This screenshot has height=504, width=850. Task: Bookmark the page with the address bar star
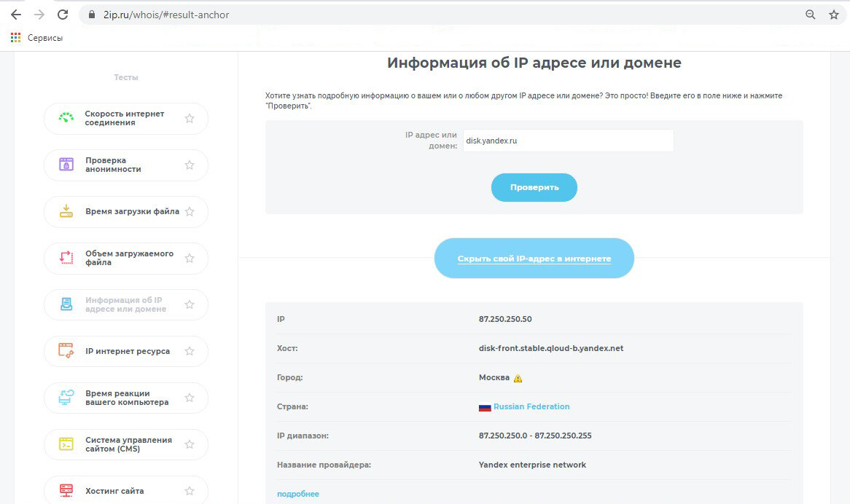tap(834, 15)
